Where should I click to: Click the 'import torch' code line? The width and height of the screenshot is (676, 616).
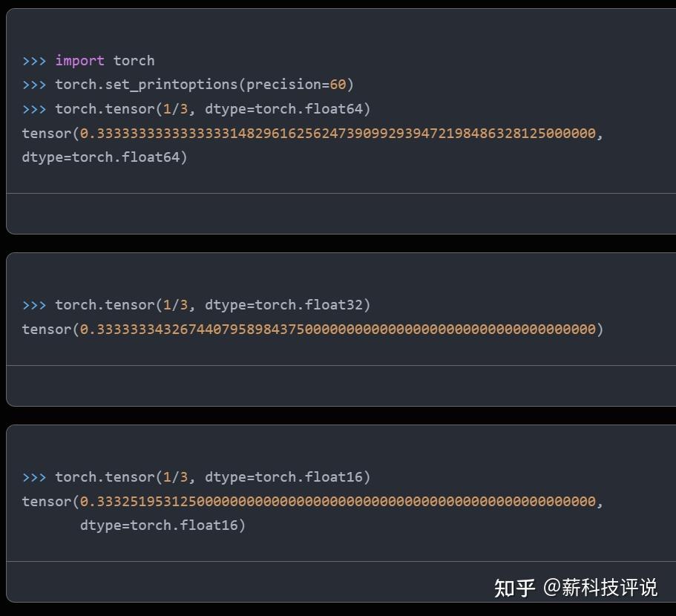[x=105, y=61]
